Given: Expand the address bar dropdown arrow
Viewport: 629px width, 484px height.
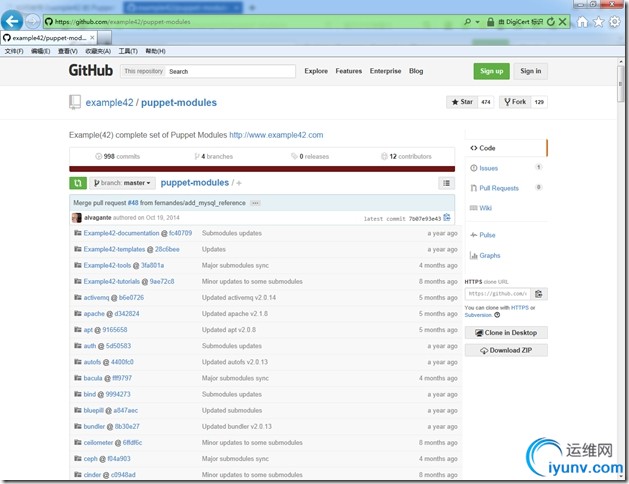Looking at the screenshot, I should [x=477, y=22].
